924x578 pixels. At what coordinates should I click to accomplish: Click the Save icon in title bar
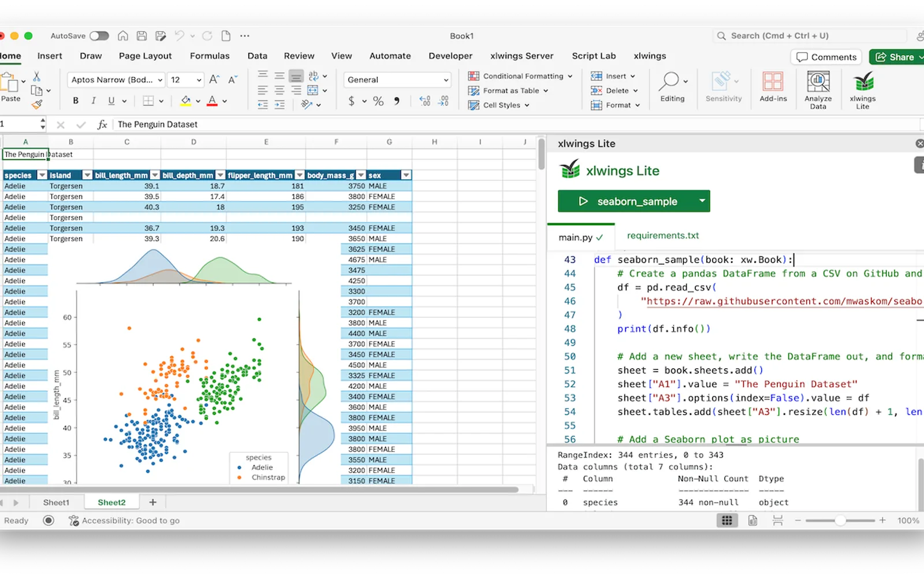click(141, 36)
